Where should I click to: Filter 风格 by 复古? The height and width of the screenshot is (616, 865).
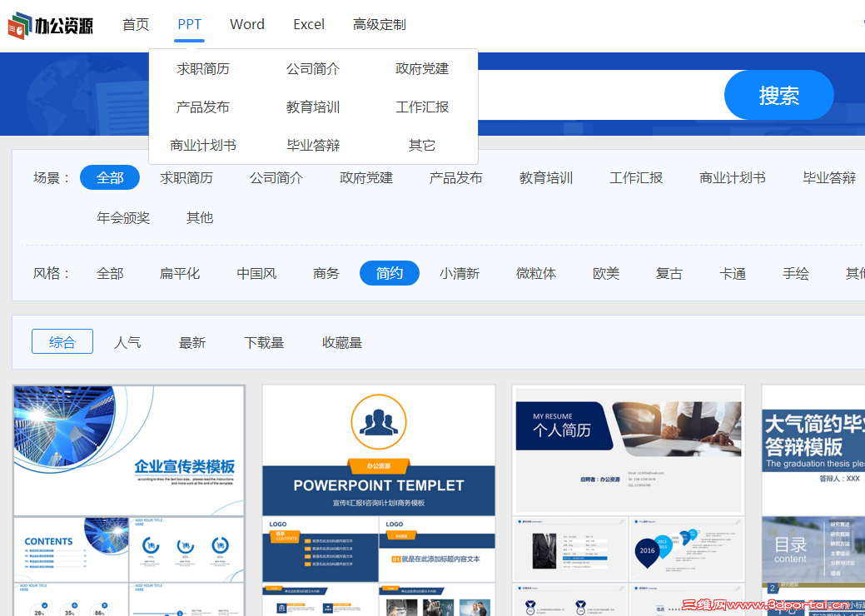click(669, 273)
